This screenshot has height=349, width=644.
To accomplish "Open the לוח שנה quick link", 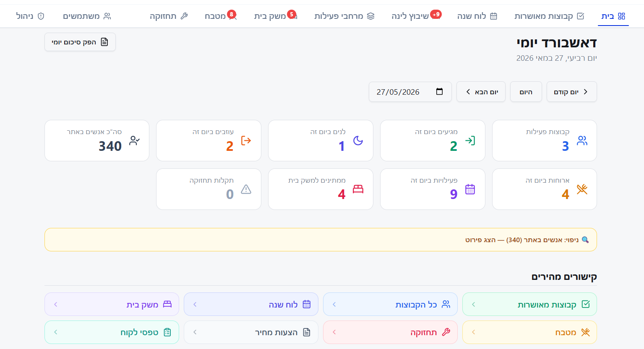I will (251, 304).
